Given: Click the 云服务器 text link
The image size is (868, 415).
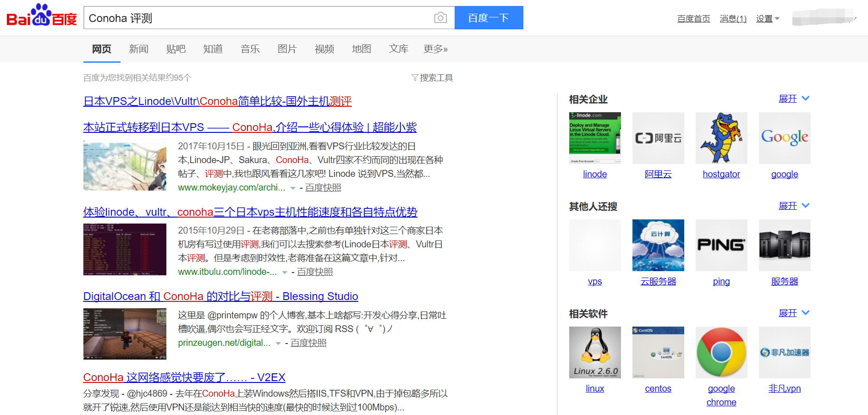Looking at the screenshot, I should (658, 282).
